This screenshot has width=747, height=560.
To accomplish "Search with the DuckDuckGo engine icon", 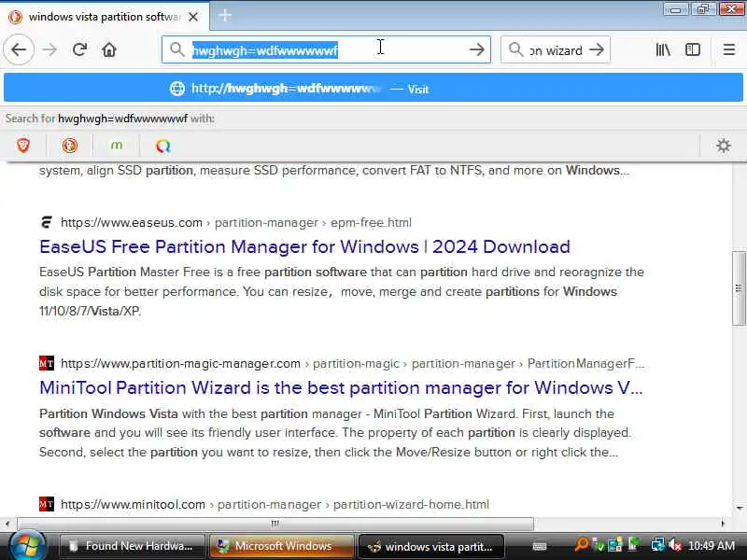I will coord(70,146).
